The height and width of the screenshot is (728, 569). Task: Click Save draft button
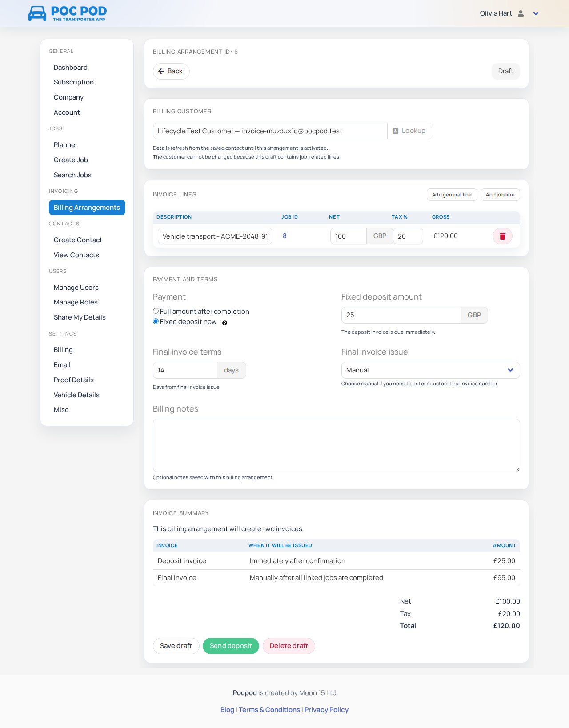(x=176, y=646)
